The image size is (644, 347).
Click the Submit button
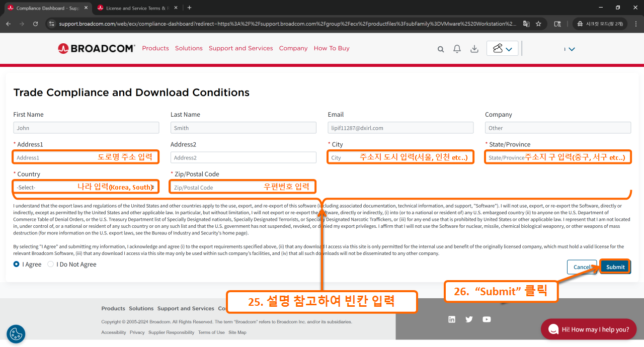click(x=615, y=267)
